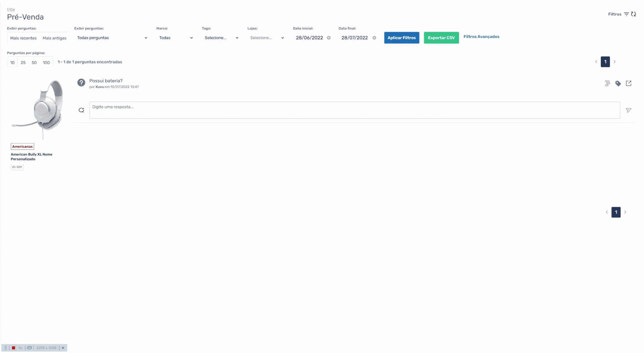
Task: Click the refresh arrows icon beside Filtros
Action: point(633,14)
